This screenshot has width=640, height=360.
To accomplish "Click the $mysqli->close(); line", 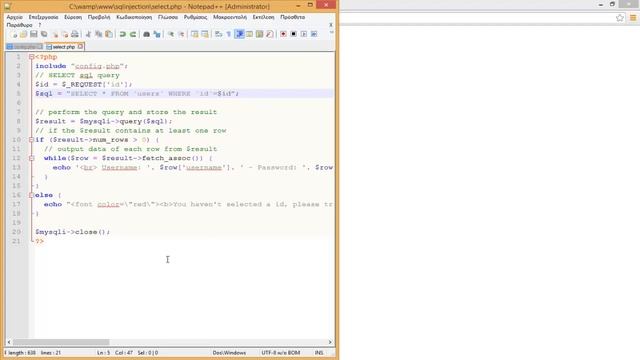I will pos(73,232).
